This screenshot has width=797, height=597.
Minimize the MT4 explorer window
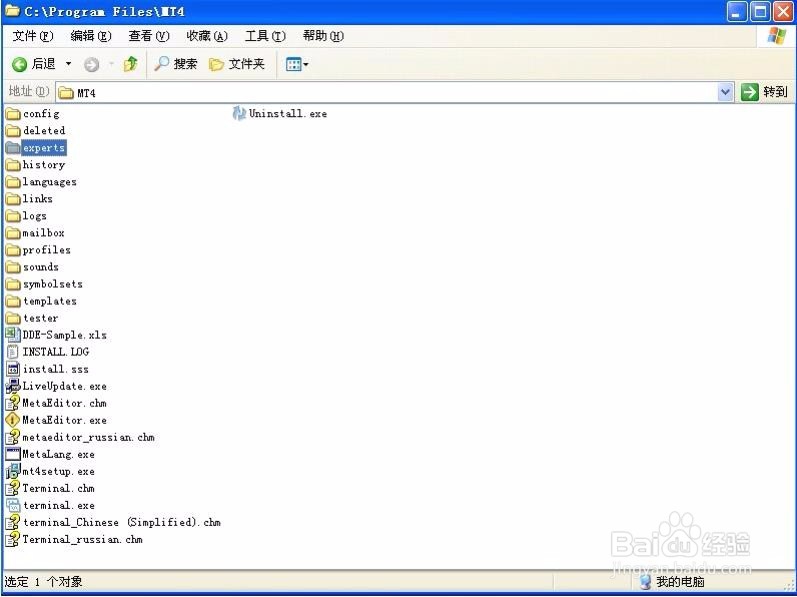[737, 11]
